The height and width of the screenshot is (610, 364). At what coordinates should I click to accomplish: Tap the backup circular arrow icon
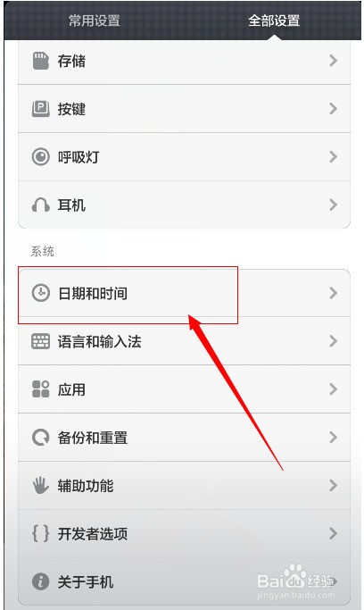(x=40, y=438)
